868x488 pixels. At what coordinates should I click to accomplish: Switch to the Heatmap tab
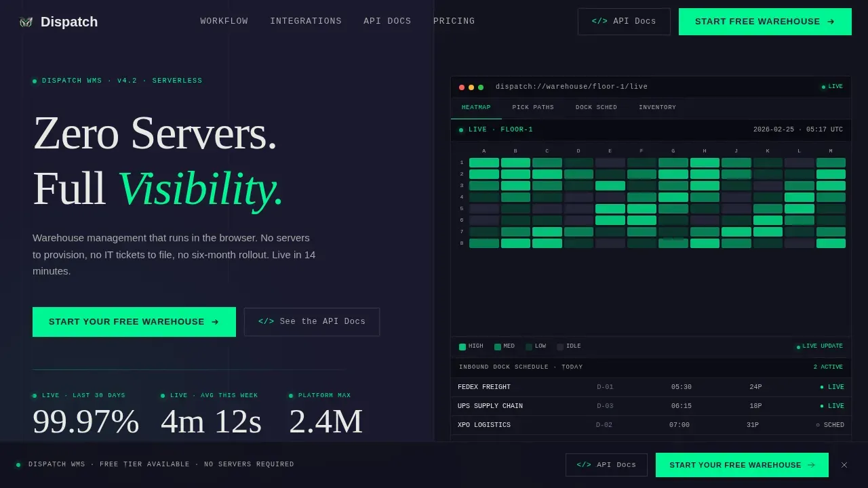click(x=476, y=108)
